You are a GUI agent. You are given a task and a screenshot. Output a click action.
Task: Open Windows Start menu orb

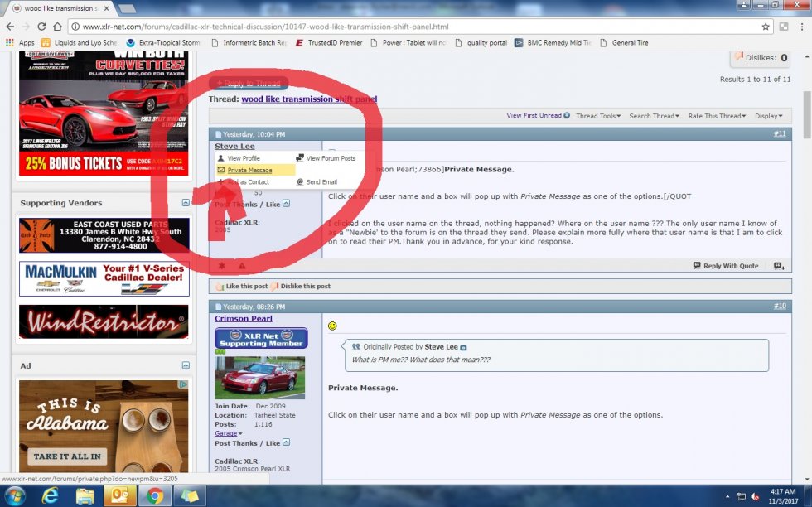[x=15, y=496]
